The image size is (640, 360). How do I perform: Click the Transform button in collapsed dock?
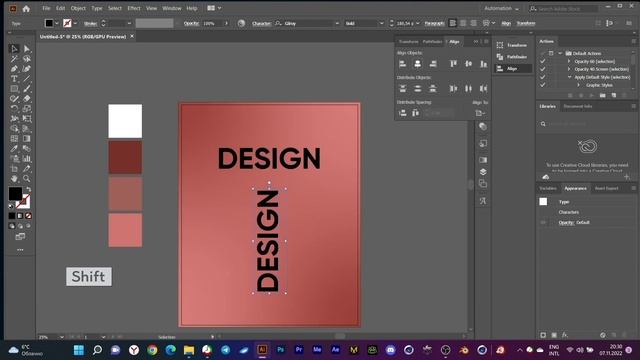point(513,45)
